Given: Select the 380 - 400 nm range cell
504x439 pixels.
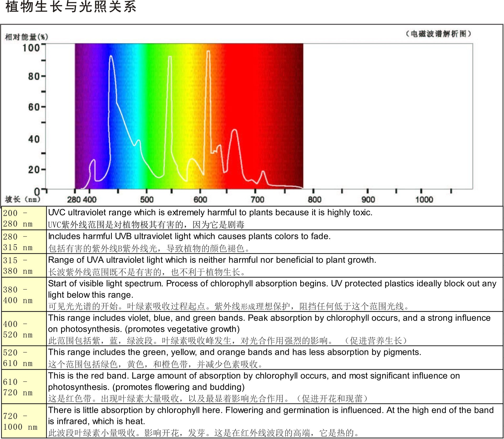Looking at the screenshot, I should pos(24,295).
